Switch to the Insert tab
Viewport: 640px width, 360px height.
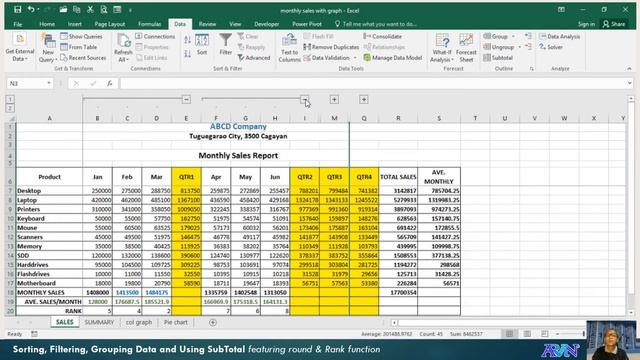tap(75, 24)
